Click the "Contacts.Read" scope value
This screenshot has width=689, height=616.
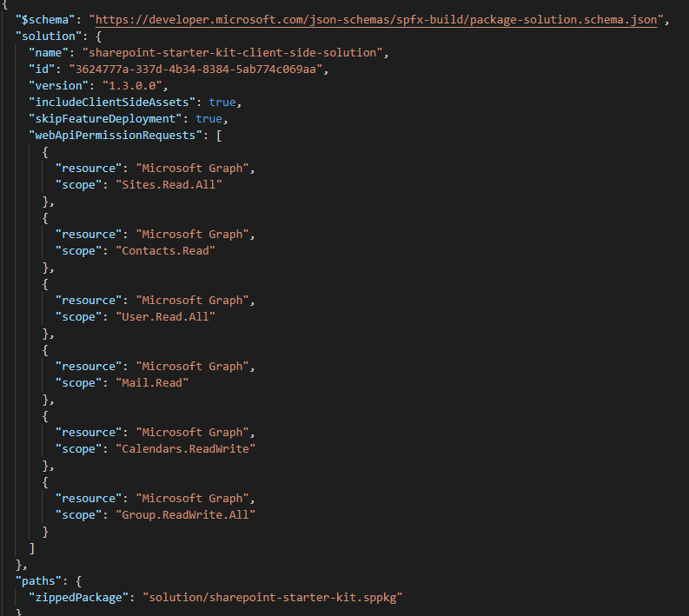click(166, 251)
